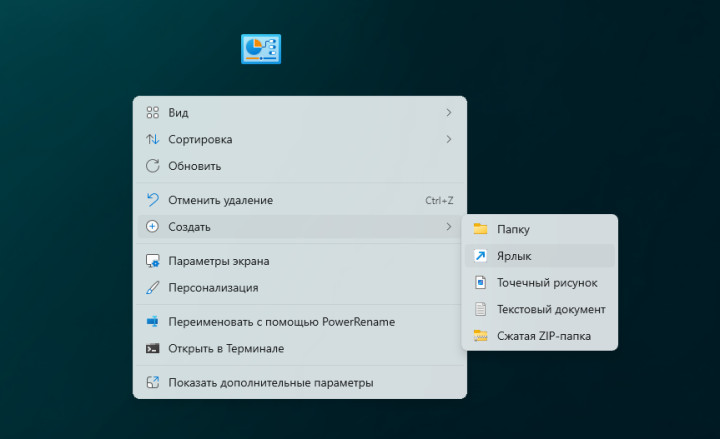Click the PowerRename icon in the menu
Viewport: 720px width, 439px height.
click(153, 322)
